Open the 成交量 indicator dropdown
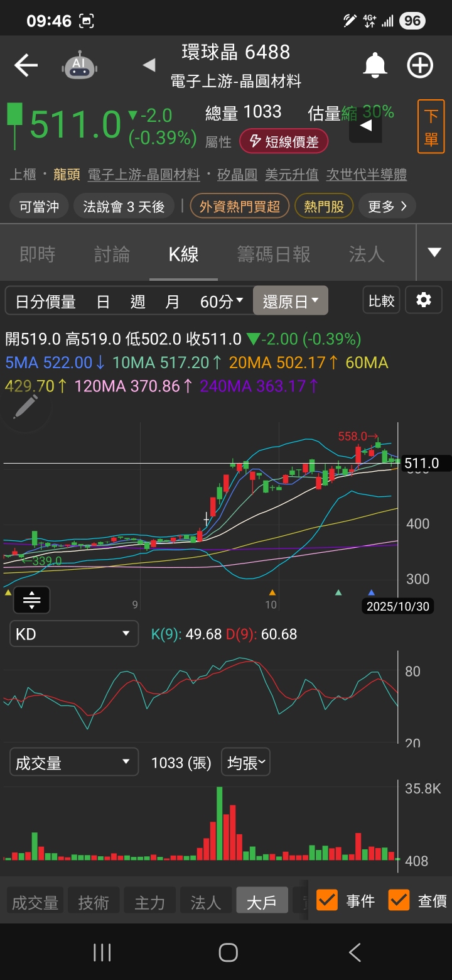The image size is (452, 980). (x=73, y=763)
